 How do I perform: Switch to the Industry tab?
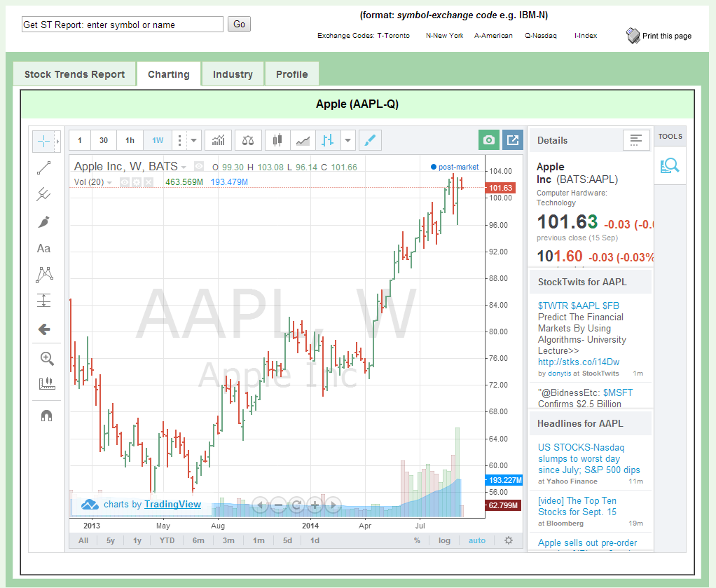point(233,74)
